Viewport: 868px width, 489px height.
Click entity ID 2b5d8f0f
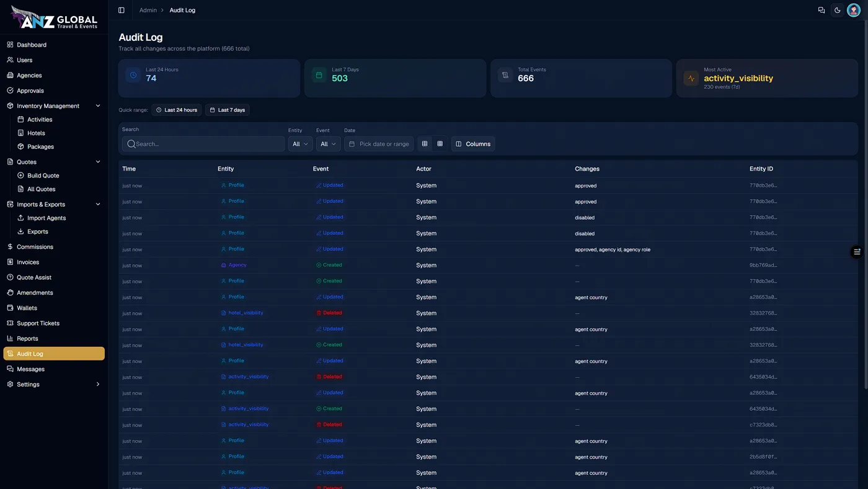(x=763, y=457)
